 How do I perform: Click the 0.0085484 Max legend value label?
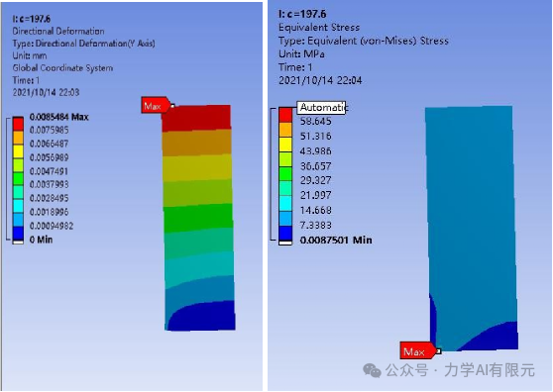coord(58,117)
